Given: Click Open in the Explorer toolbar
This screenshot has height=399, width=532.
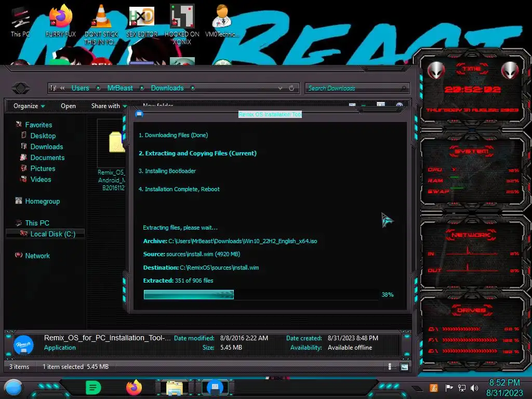Looking at the screenshot, I should 68,106.
